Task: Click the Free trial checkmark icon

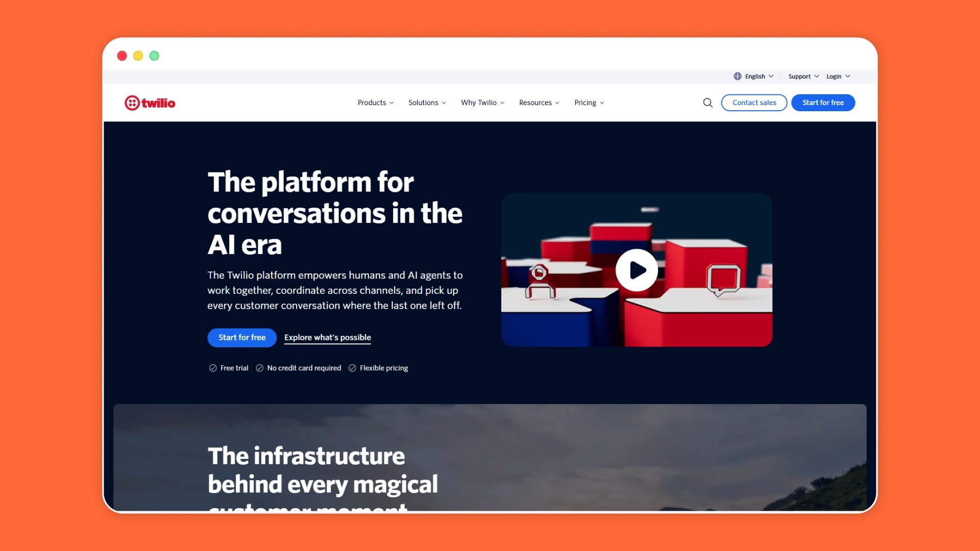Action: 213,368
